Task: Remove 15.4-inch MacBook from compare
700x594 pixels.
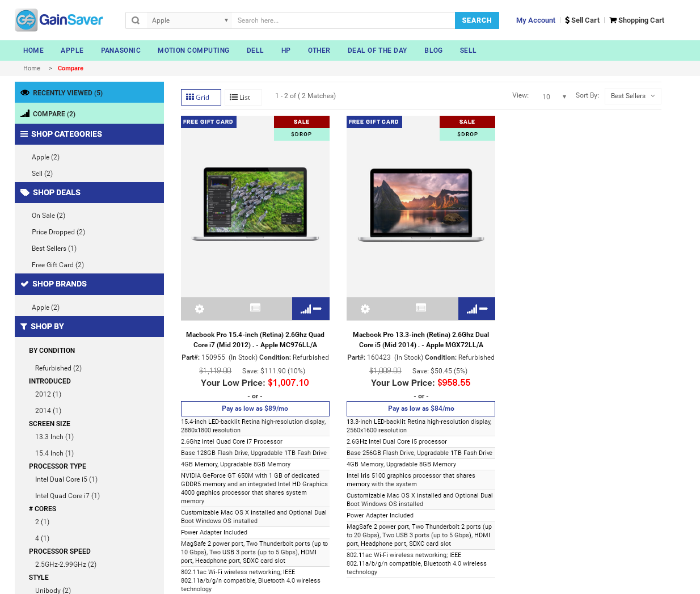Action: (311, 309)
